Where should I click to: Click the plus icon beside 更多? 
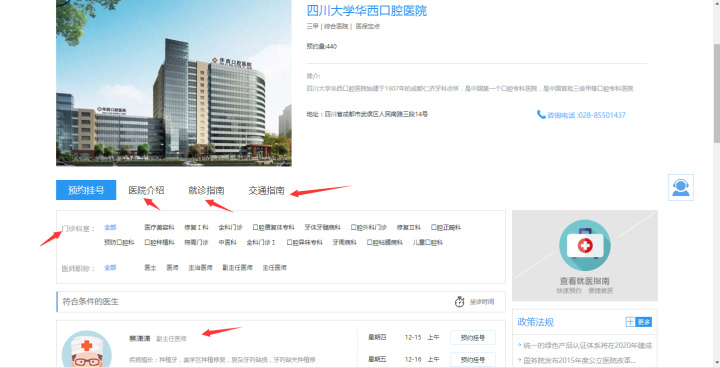coord(630,322)
